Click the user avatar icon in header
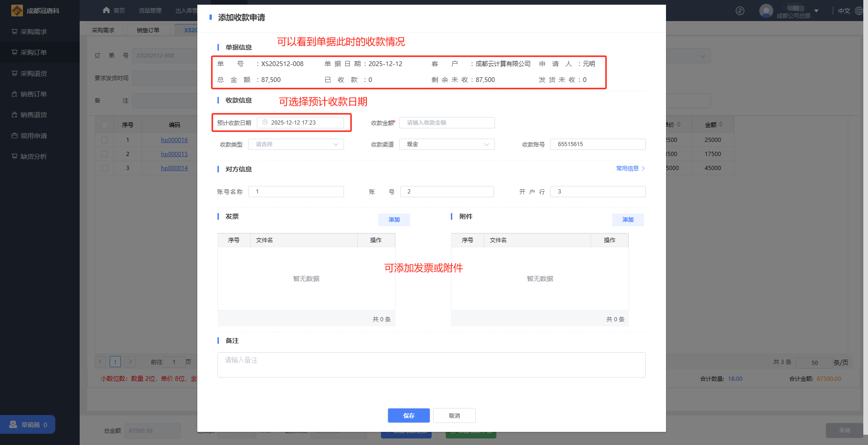This screenshot has width=868, height=445. pos(766,10)
